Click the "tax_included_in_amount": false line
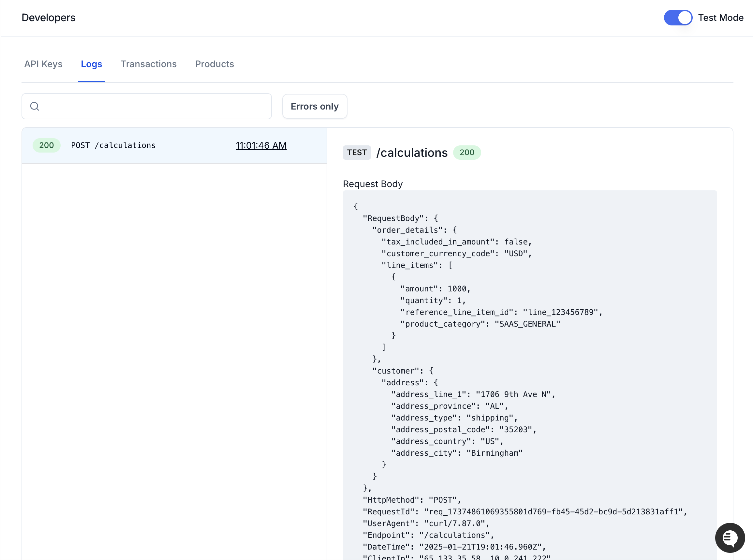This screenshot has height=560, width=753. [457, 242]
